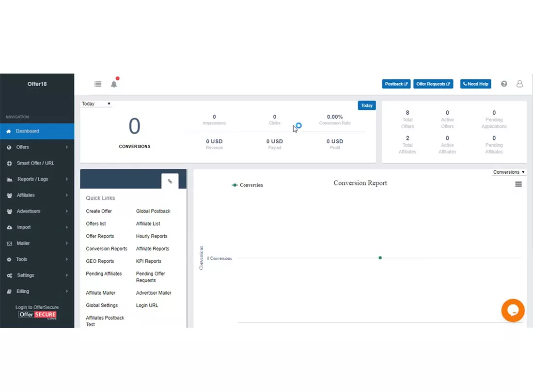Click the OfferSecure logo
Viewport: 533px width, 392px height.
(x=37, y=315)
